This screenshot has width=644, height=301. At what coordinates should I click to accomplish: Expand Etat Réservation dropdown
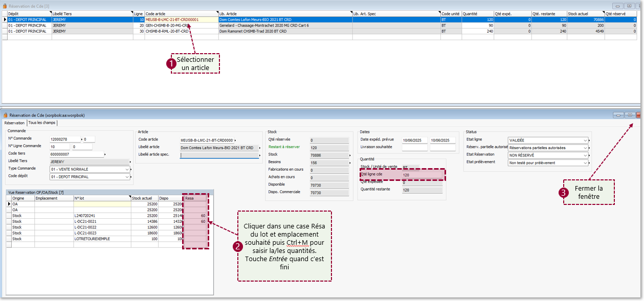click(x=585, y=155)
